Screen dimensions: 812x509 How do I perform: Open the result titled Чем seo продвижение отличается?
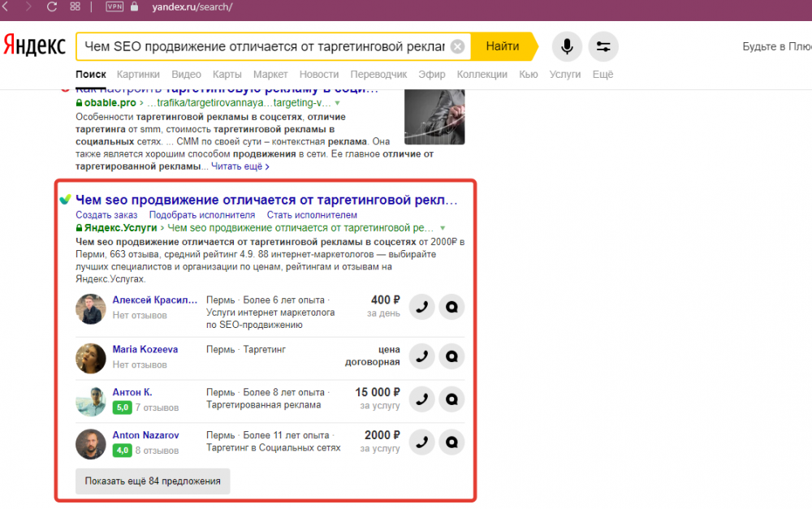click(x=266, y=200)
